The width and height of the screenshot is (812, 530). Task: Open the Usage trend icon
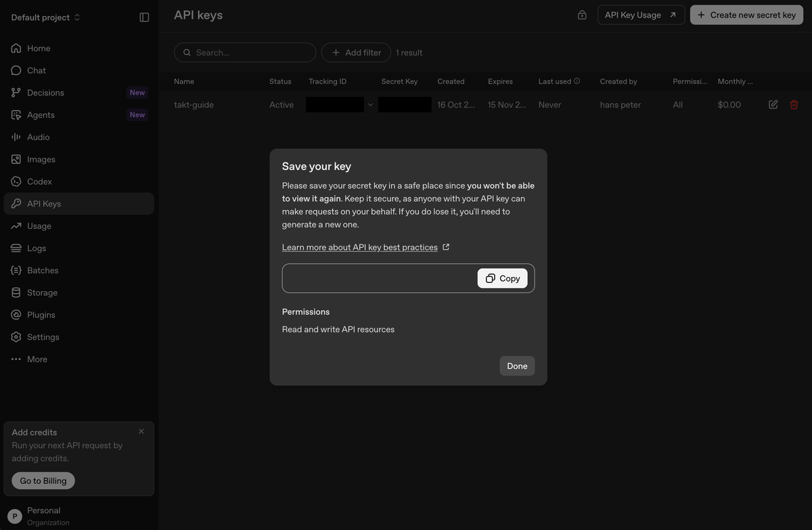[x=16, y=226]
